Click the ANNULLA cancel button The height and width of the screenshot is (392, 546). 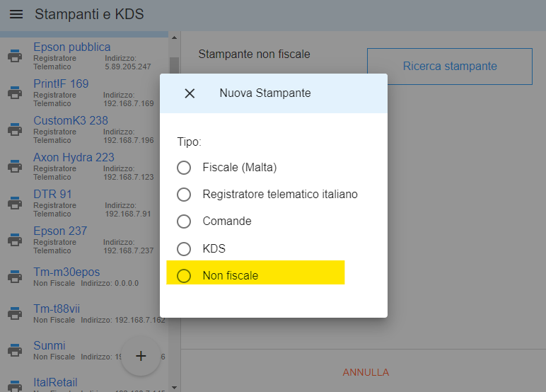(366, 372)
